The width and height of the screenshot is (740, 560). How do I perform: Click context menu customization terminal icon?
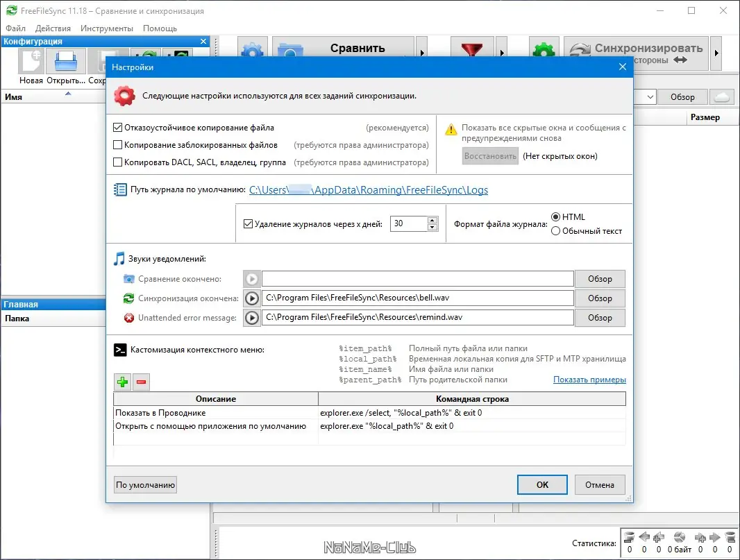click(120, 350)
